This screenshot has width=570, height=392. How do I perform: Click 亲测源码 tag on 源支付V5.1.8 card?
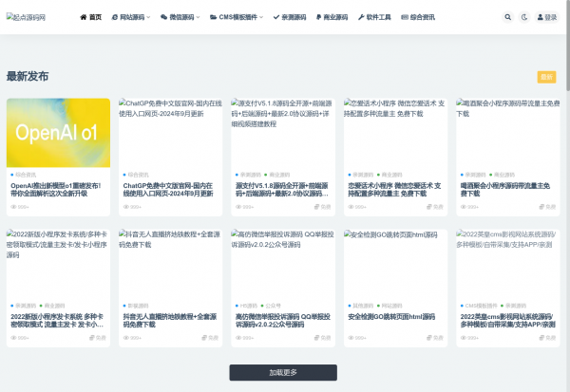click(249, 175)
